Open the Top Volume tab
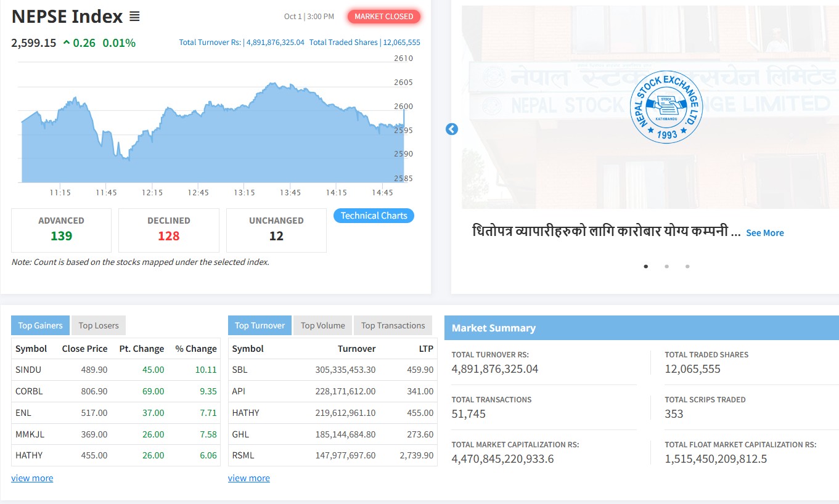The height and width of the screenshot is (504, 839). click(323, 325)
